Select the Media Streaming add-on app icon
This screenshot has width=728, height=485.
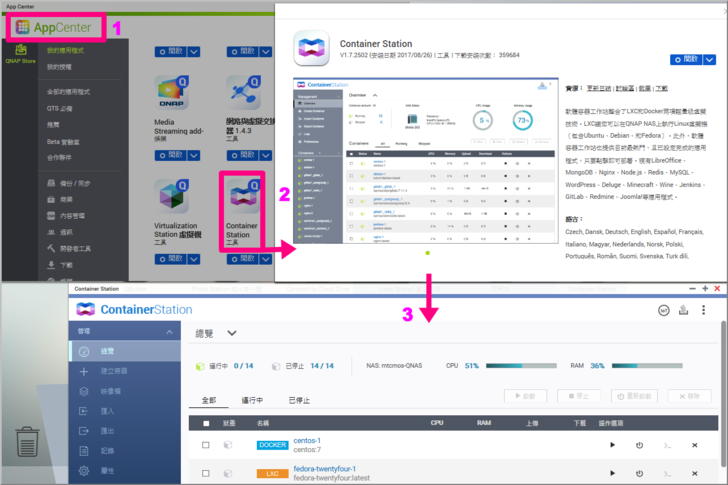[x=171, y=93]
